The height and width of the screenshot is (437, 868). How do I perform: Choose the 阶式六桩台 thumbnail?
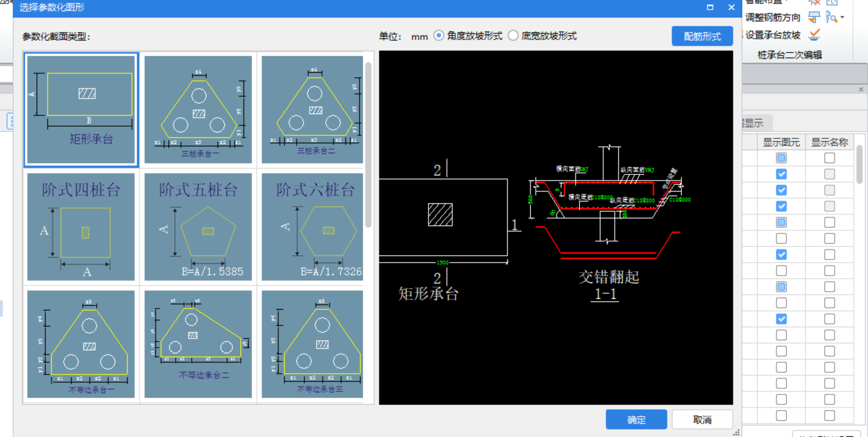pyautogui.click(x=313, y=227)
